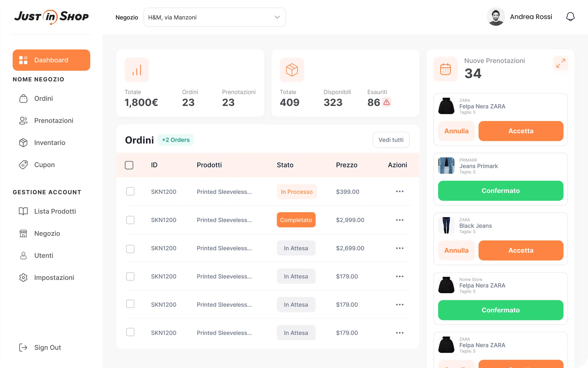Open Prenotazioni users sidebar icon
The image size is (588, 368).
pos(23,120)
